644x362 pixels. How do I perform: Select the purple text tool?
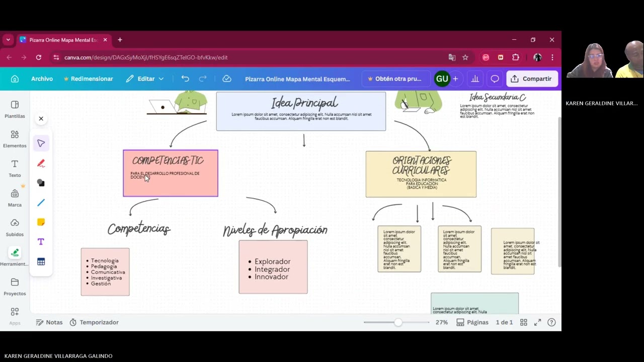(41, 242)
